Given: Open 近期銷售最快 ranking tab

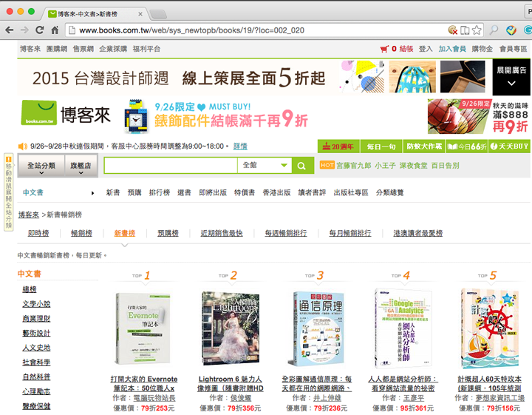Looking at the screenshot, I should point(222,233).
